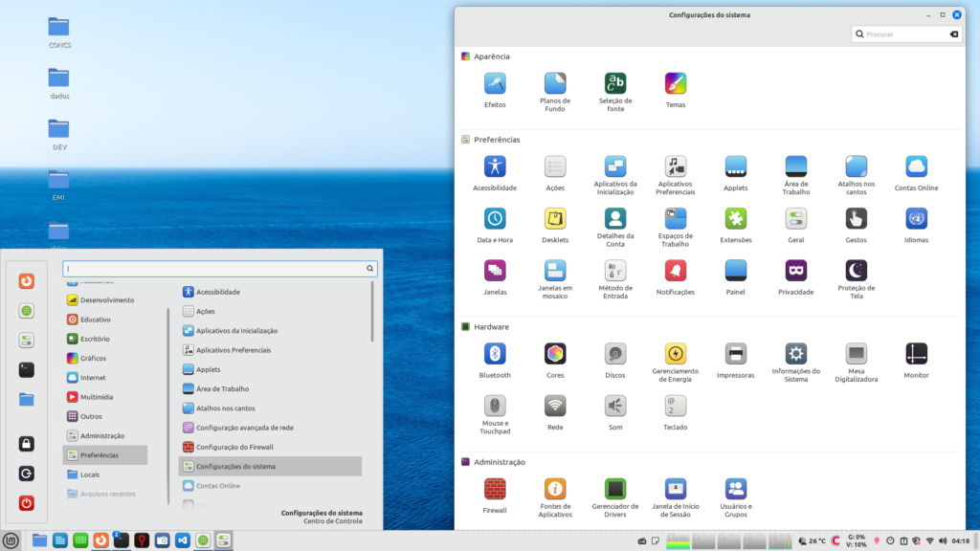This screenshot has height=551, width=980.
Task: Click the lock screen icon in menu sidebar
Action: [x=27, y=444]
